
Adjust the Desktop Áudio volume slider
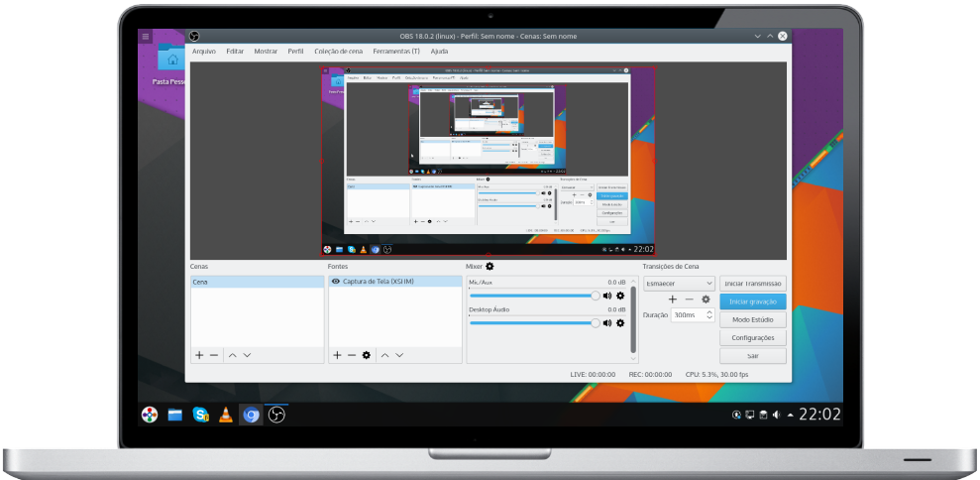pyautogui.click(x=534, y=323)
